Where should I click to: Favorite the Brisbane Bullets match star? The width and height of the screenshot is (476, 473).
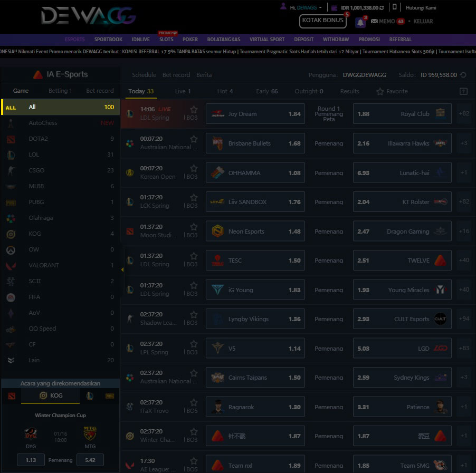coord(194,139)
